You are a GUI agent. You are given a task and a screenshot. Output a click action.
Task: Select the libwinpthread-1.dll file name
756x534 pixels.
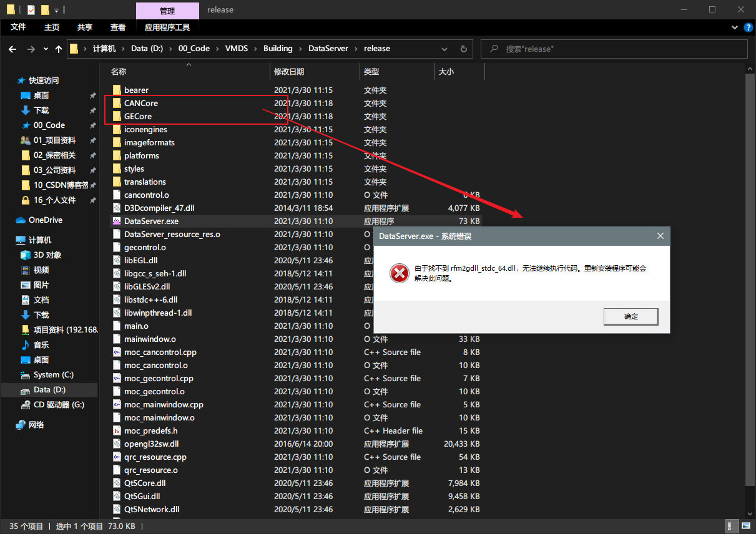click(158, 313)
